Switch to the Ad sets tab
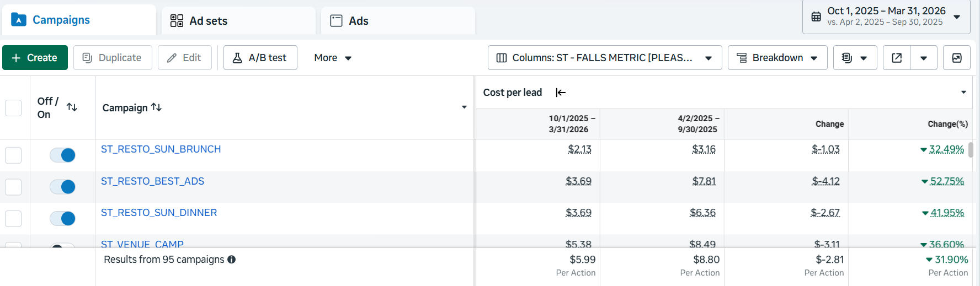The image size is (980, 286). pos(238,21)
